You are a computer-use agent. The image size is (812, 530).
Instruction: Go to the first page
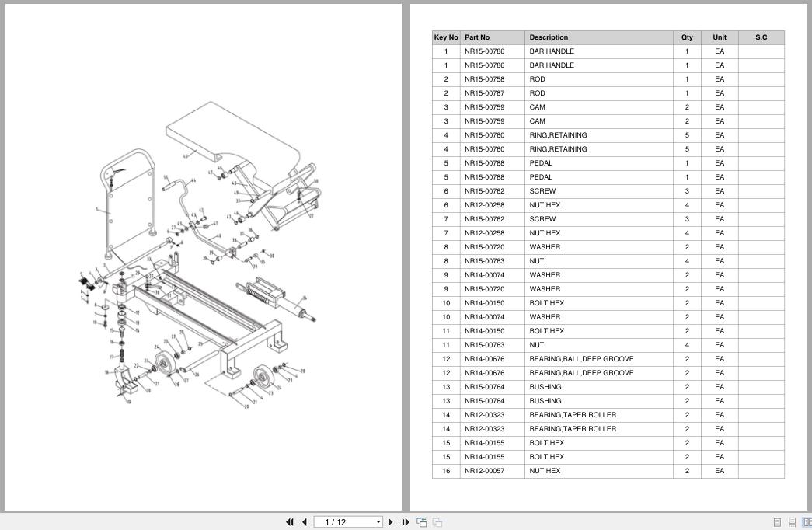coord(290,522)
